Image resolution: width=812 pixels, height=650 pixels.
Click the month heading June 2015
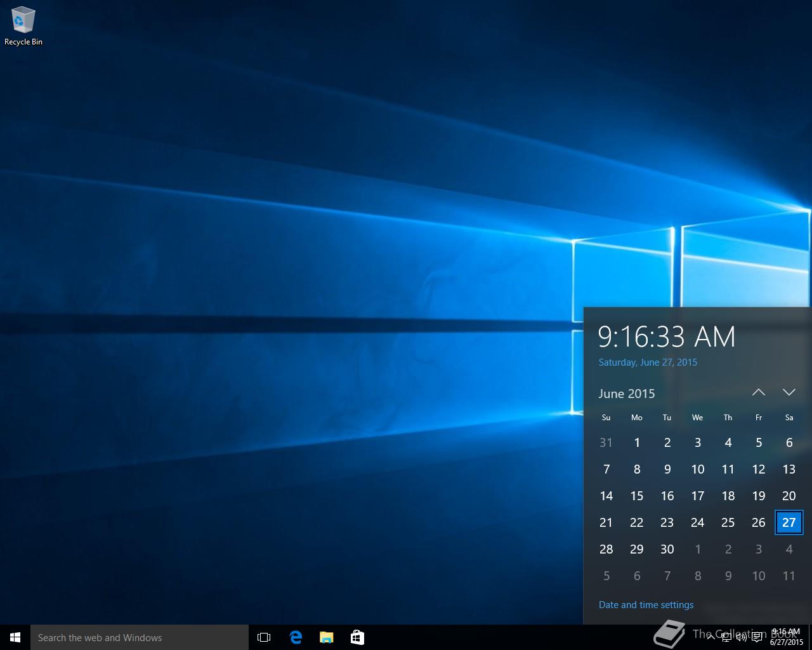point(626,394)
